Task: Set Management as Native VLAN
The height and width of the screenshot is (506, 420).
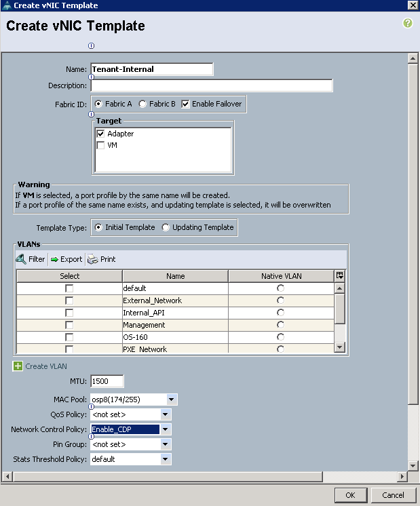Action: (x=280, y=325)
